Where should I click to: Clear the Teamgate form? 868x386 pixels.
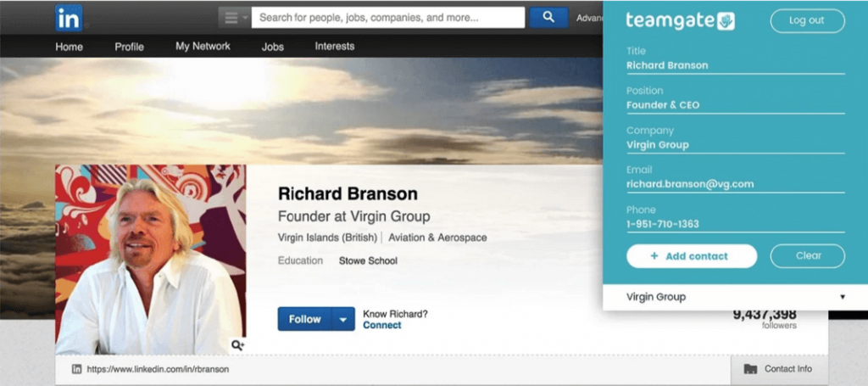pyautogui.click(x=807, y=256)
